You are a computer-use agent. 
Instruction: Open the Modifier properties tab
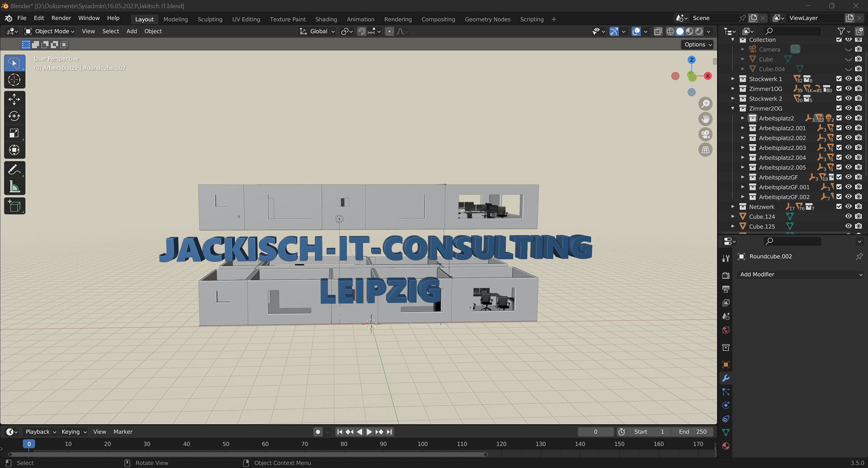coord(726,378)
